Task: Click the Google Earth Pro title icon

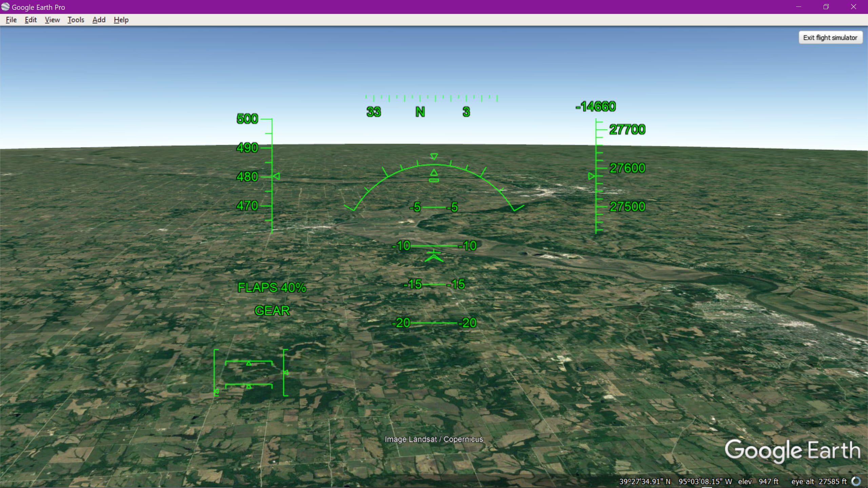Action: pyautogui.click(x=5, y=7)
